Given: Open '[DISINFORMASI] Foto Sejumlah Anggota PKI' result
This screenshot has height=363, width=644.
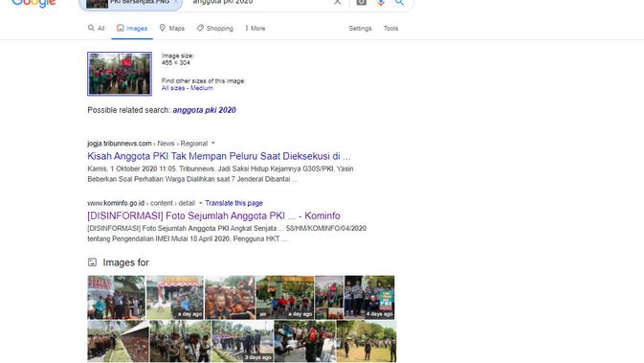Looking at the screenshot, I should coord(213,216).
